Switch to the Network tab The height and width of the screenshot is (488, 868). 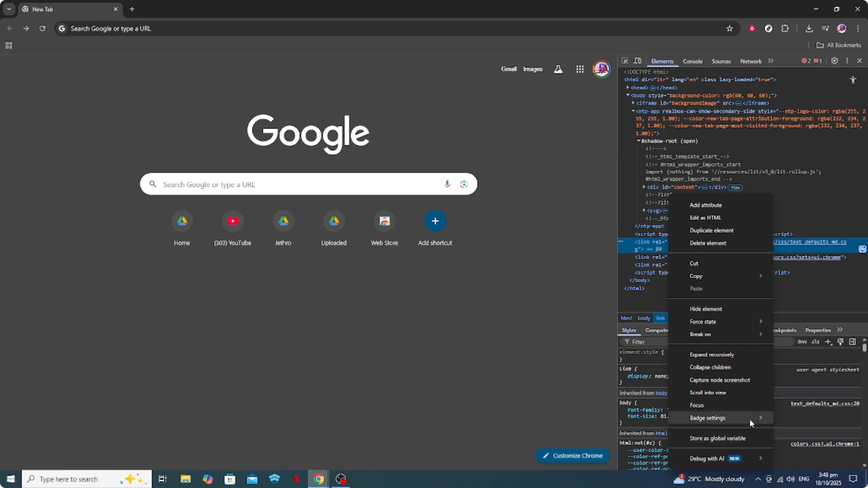click(x=751, y=61)
